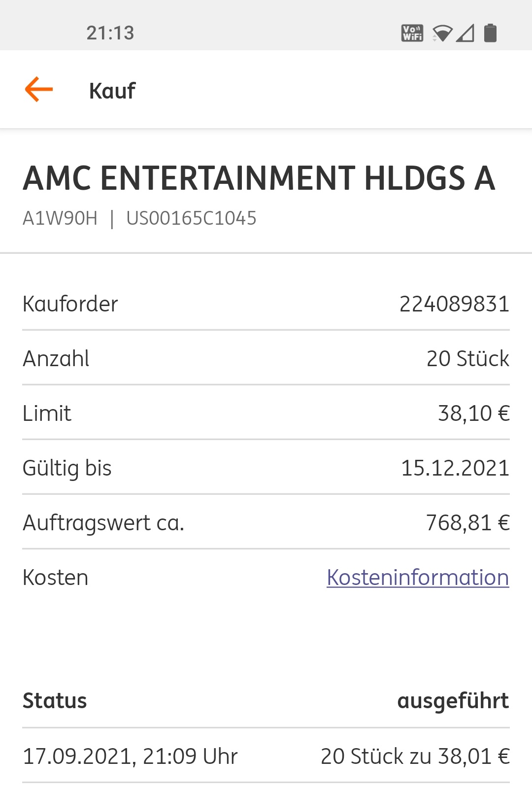Tap the Gültig bis date 15.12.2021
The image size is (532, 790).
(455, 468)
